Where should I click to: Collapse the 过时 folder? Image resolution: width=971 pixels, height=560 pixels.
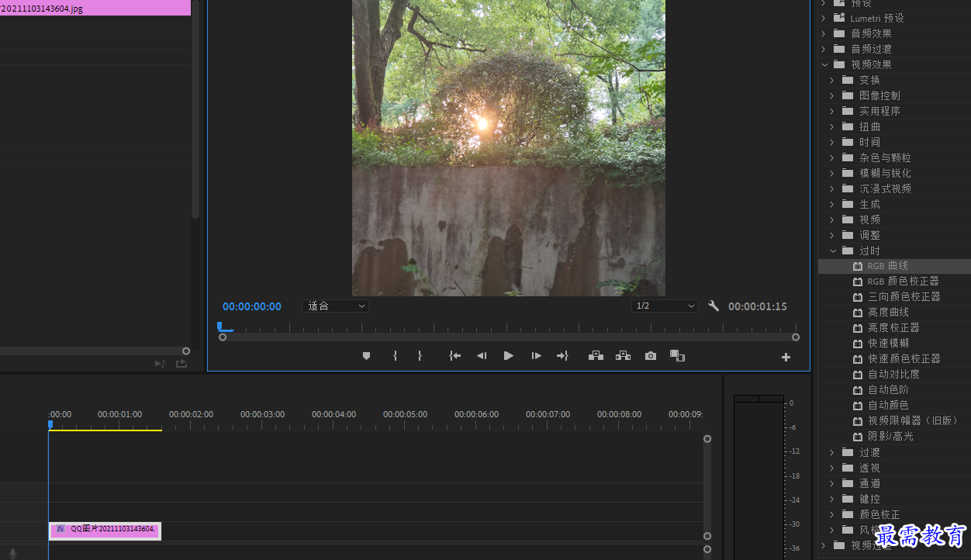(x=833, y=251)
